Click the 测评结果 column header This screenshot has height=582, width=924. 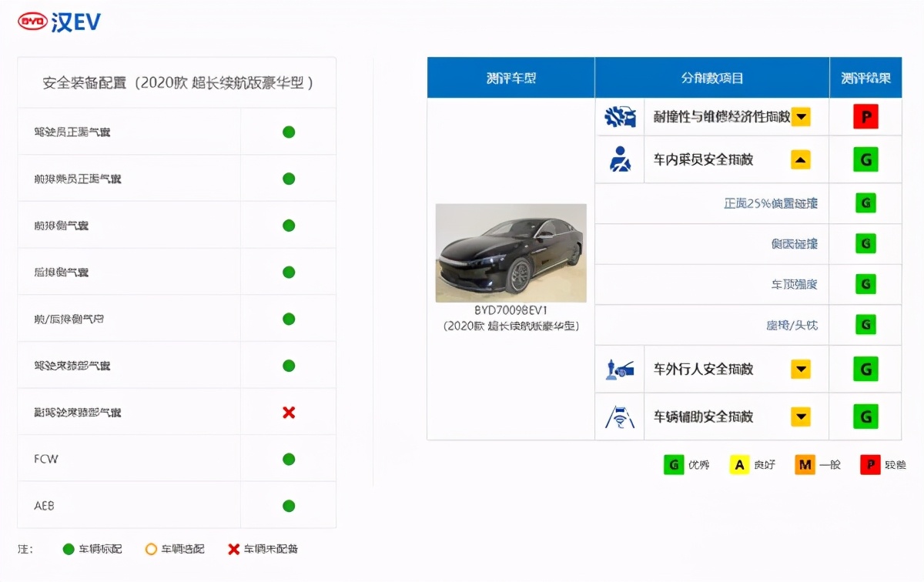click(865, 77)
